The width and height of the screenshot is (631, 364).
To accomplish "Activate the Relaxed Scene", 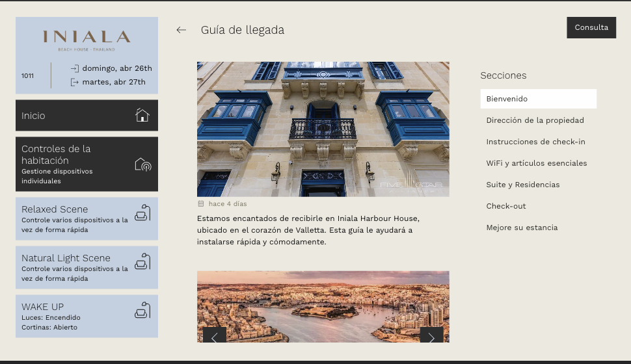I will [x=87, y=219].
